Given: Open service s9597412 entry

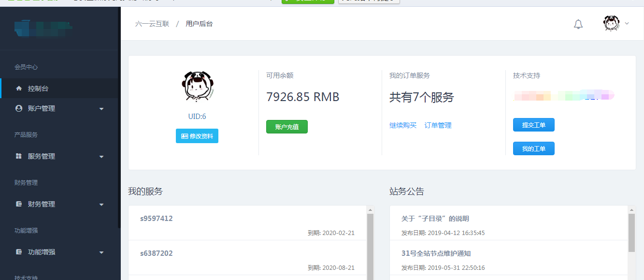Looking at the screenshot, I should click(x=157, y=219).
